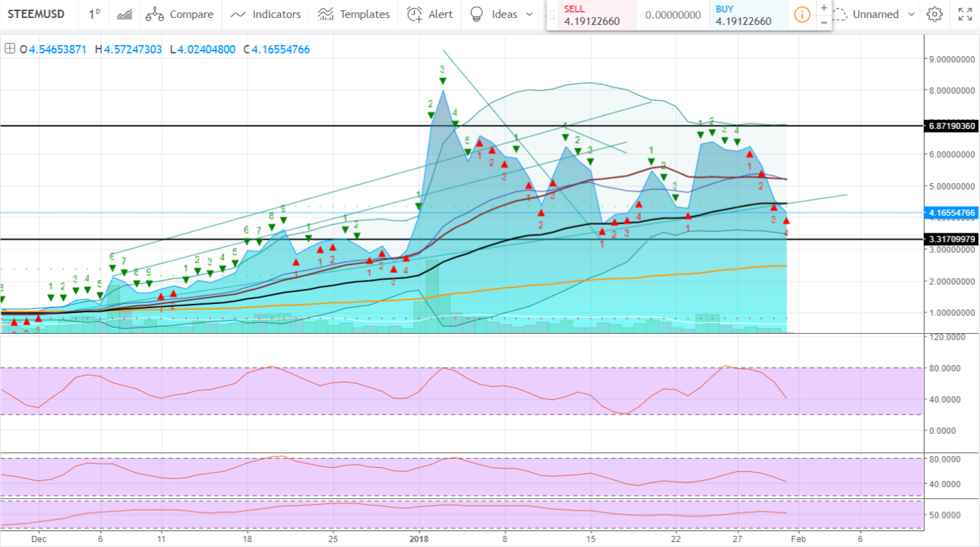The width and height of the screenshot is (980, 547).
Task: Open the chart style selector icon
Action: [x=125, y=14]
